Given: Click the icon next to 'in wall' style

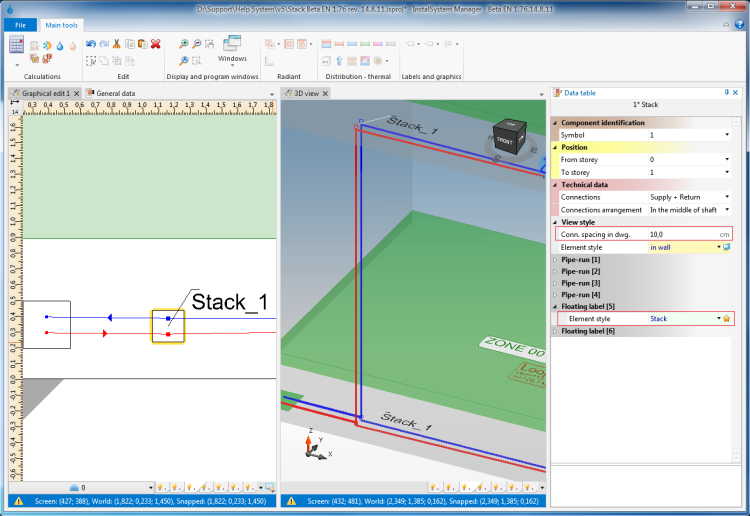Looking at the screenshot, I should pyautogui.click(x=727, y=247).
